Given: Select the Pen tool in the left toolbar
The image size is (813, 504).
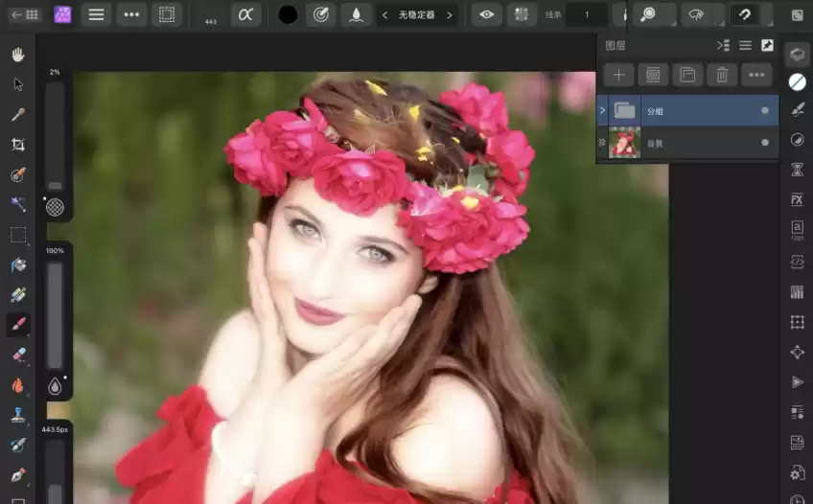Looking at the screenshot, I should [17, 475].
